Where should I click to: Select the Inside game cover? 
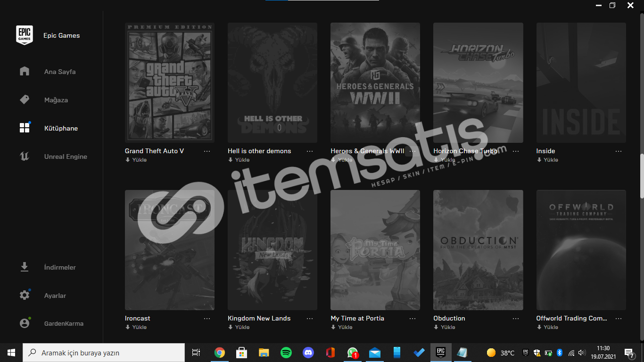(581, 82)
